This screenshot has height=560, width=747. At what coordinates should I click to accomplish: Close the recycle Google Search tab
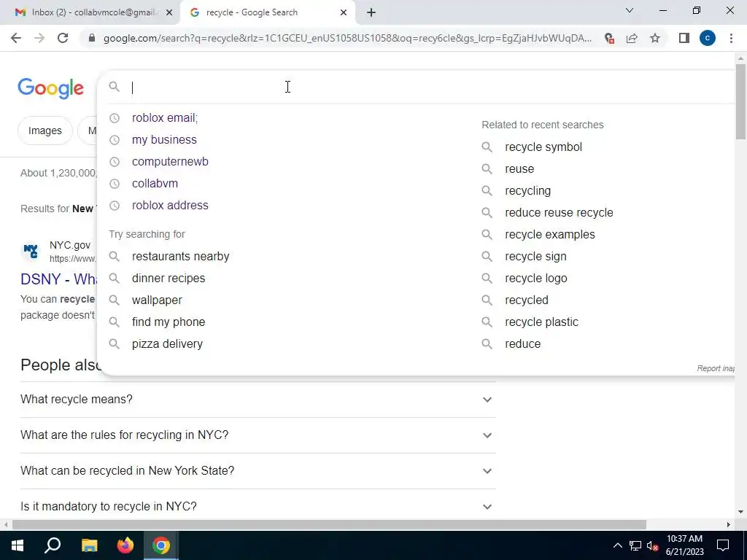(x=344, y=13)
